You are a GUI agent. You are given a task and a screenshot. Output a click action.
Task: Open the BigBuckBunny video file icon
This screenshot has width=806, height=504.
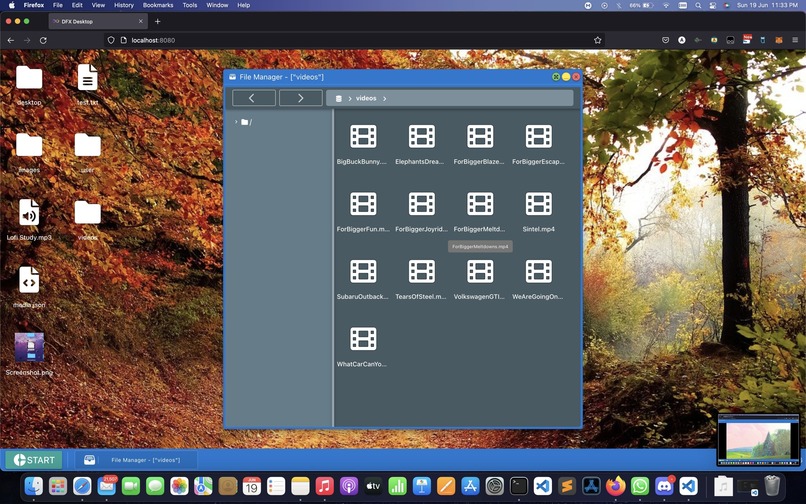pos(363,136)
